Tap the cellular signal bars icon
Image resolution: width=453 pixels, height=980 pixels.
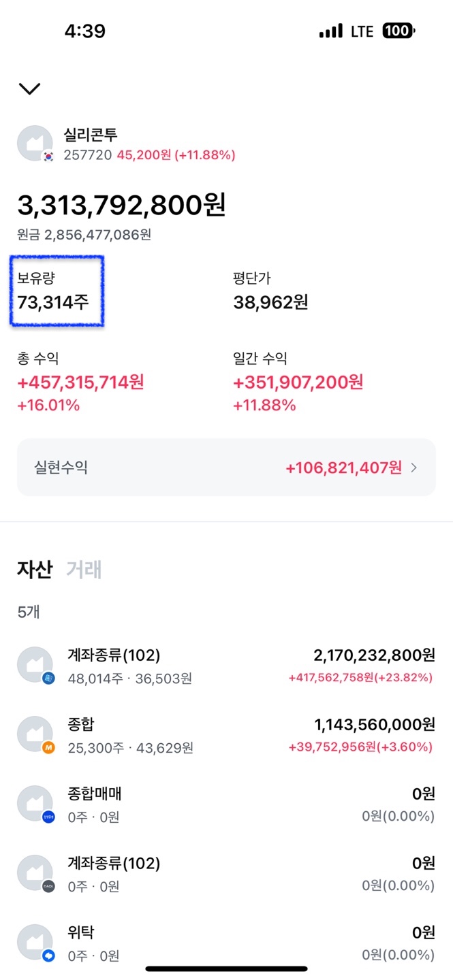pos(330,31)
